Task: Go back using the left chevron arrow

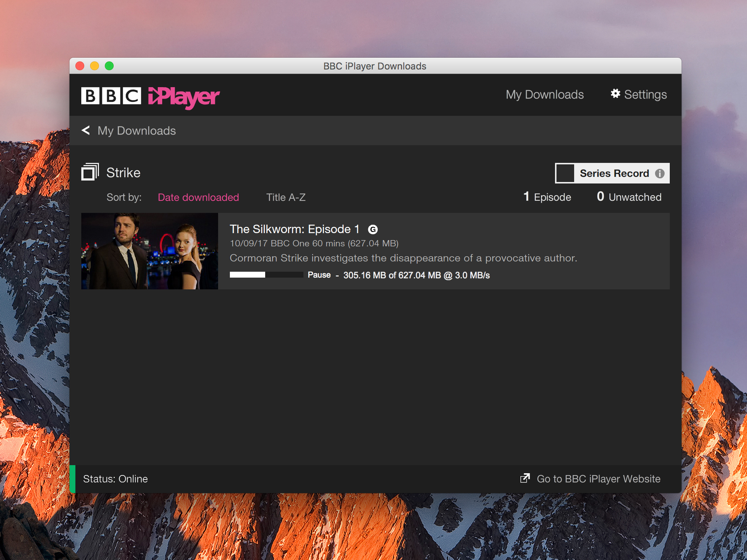Action: pos(86,130)
